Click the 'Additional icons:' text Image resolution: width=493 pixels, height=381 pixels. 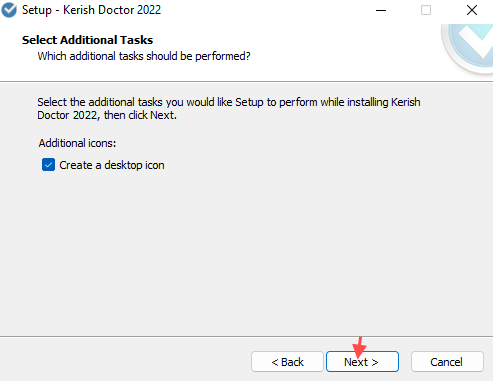(x=77, y=143)
